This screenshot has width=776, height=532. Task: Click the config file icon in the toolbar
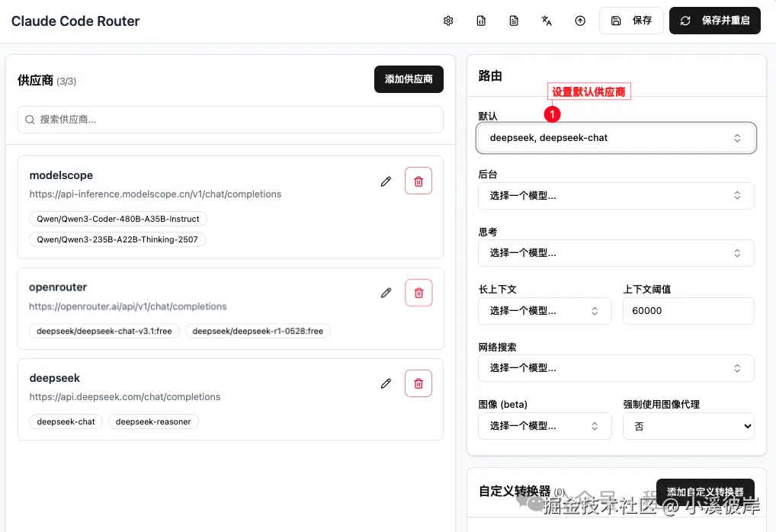(x=481, y=21)
